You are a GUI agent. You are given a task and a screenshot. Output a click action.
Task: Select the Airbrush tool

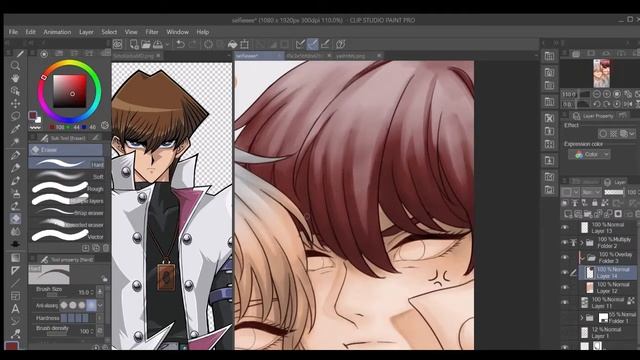tap(15, 193)
